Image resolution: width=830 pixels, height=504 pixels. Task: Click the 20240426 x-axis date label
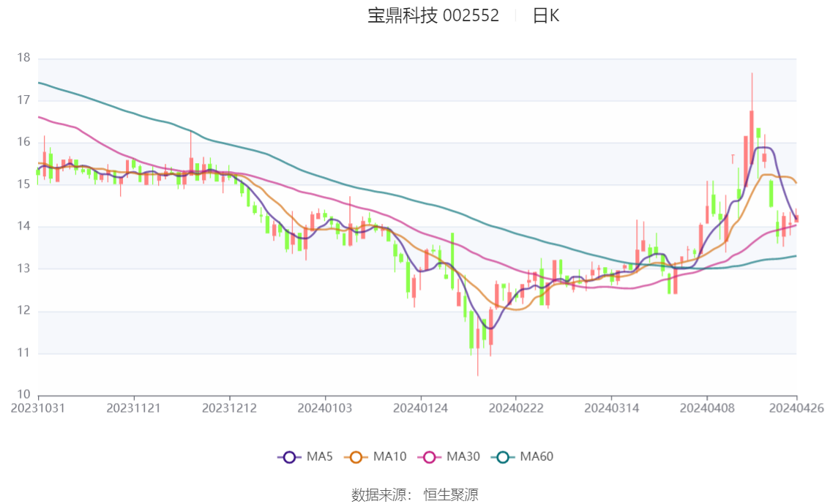click(796, 408)
